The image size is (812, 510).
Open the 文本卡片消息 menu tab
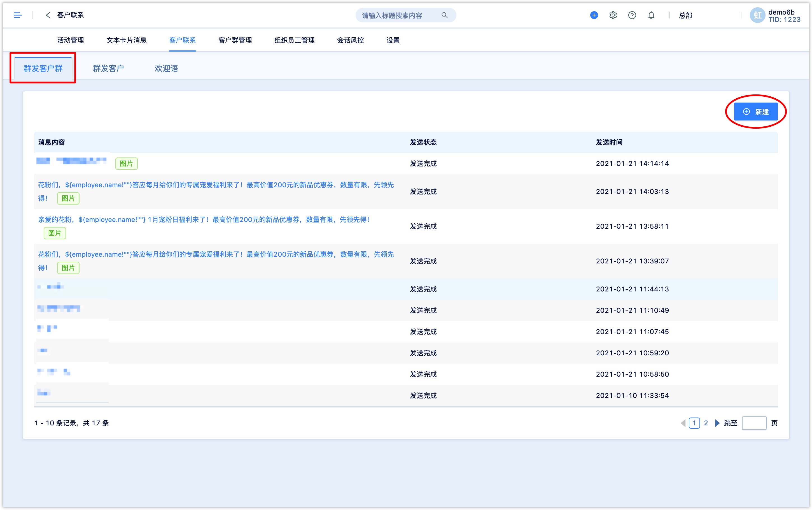pyautogui.click(x=126, y=40)
